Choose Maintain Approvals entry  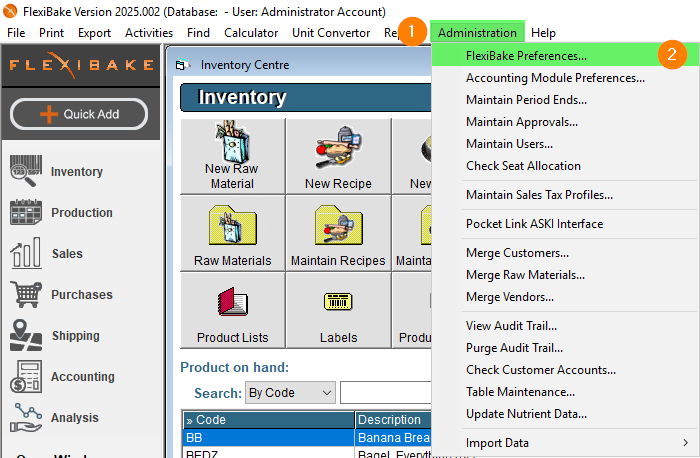click(565, 122)
